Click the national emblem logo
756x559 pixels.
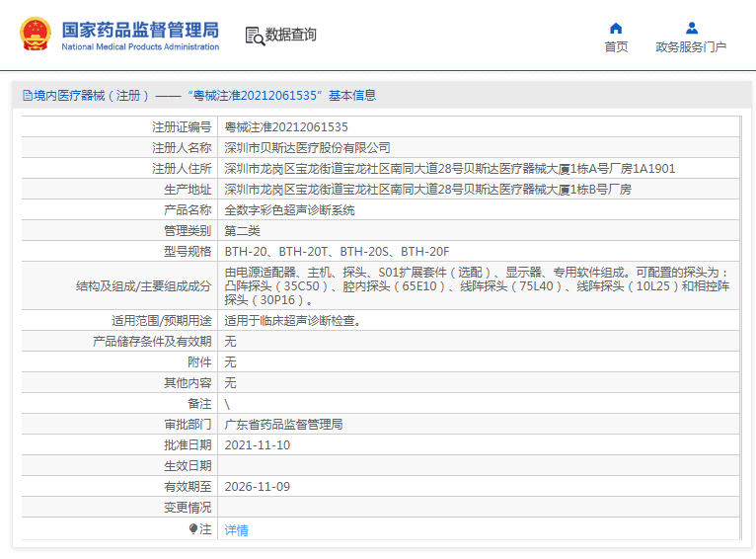coord(36,35)
